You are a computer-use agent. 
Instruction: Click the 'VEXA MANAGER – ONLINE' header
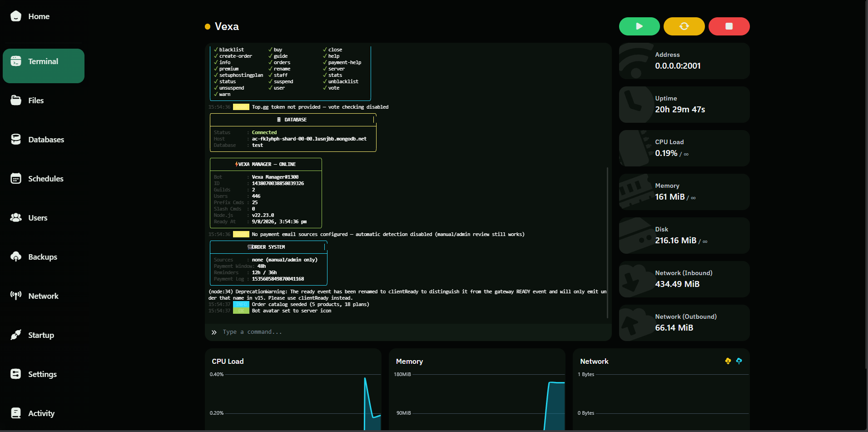pyautogui.click(x=266, y=164)
